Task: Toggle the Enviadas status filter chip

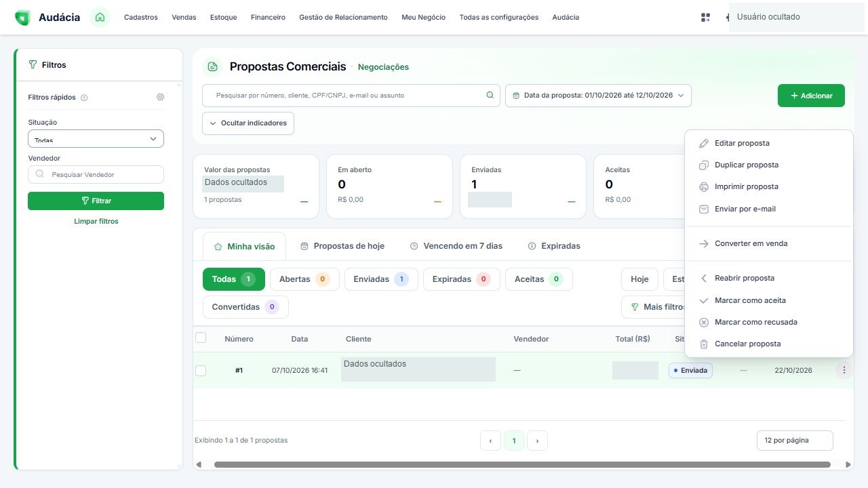Action: [x=381, y=279]
